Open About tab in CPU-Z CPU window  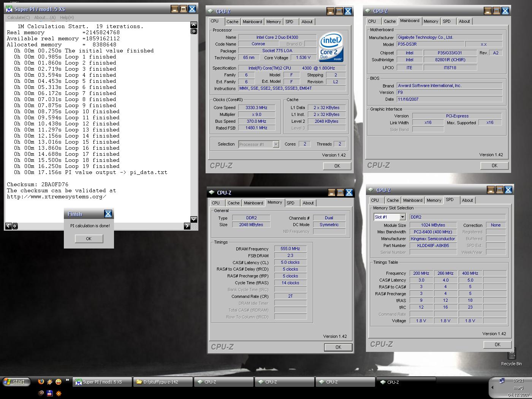[307, 22]
